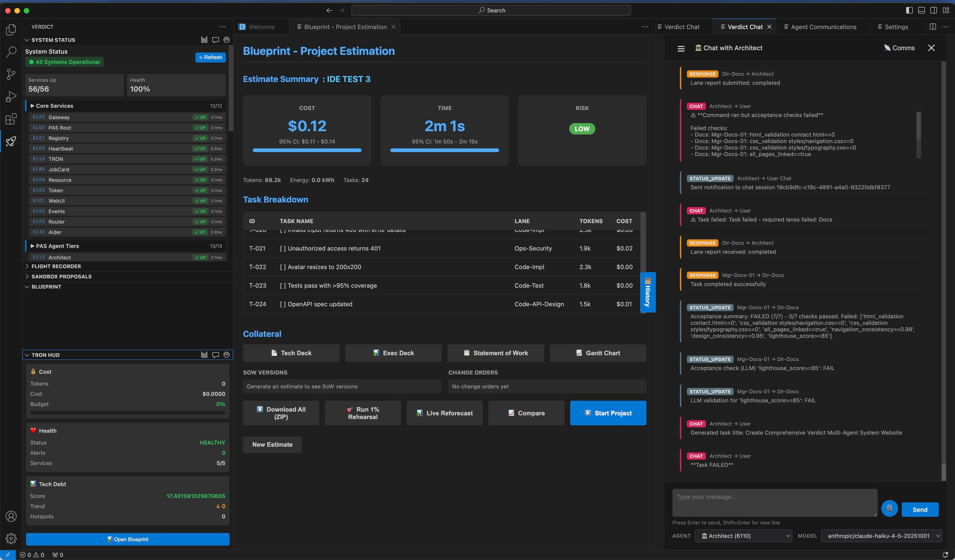Collapse the System Status section

point(27,40)
